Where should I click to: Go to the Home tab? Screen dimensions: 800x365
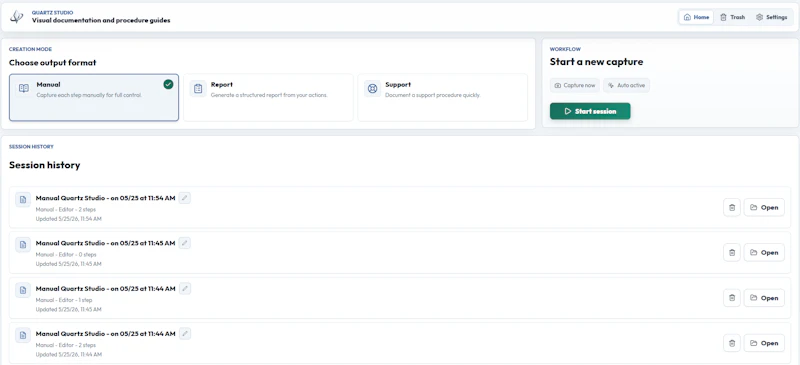696,17
